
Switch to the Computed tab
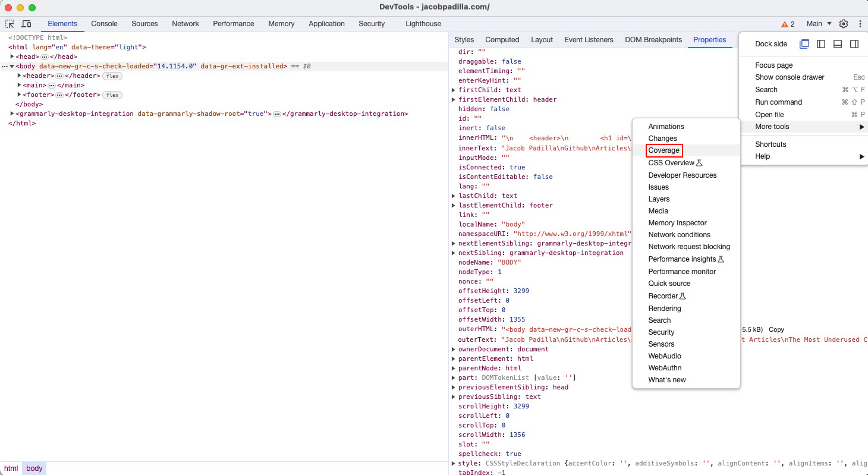click(x=502, y=40)
